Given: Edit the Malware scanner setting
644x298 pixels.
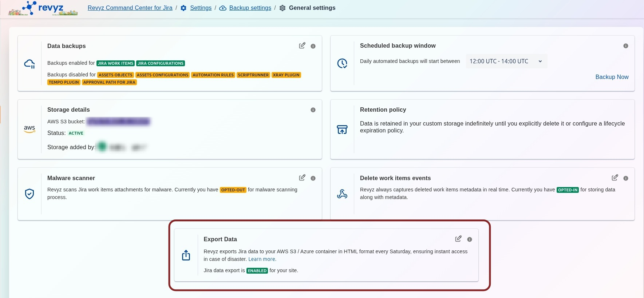Looking at the screenshot, I should point(302,178).
